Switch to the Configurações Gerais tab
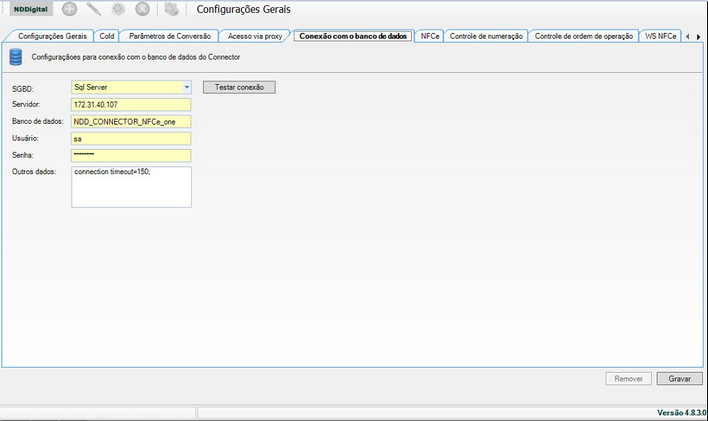 point(53,36)
